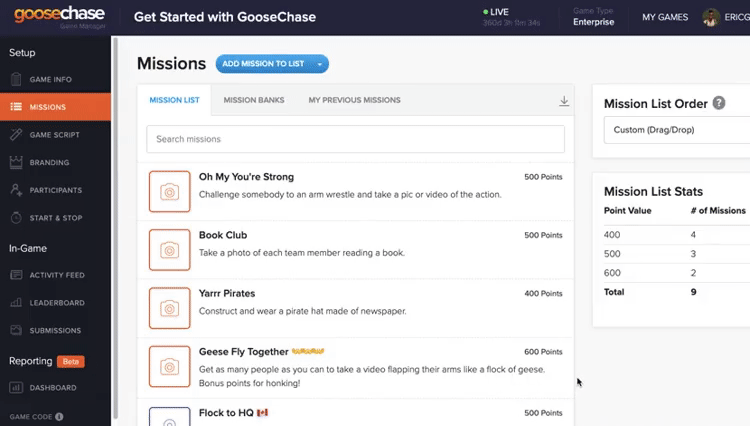Screen dimensions: 750x426
Task: Switch to the Mission Banks tab
Action: (x=254, y=100)
